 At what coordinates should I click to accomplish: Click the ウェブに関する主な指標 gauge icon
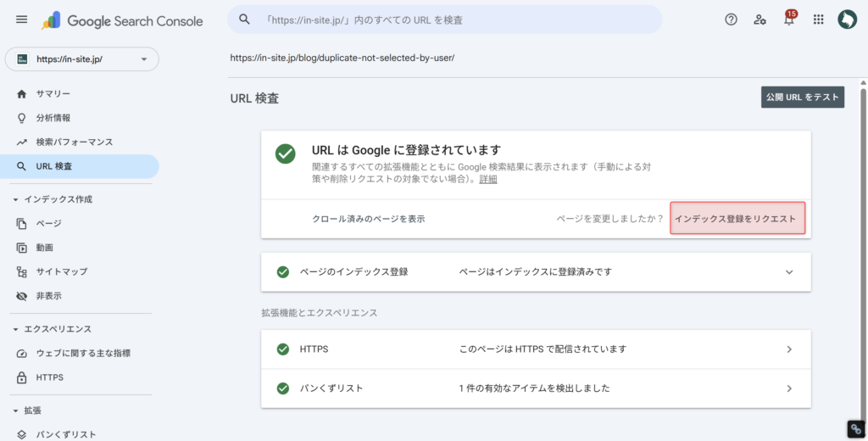click(21, 353)
